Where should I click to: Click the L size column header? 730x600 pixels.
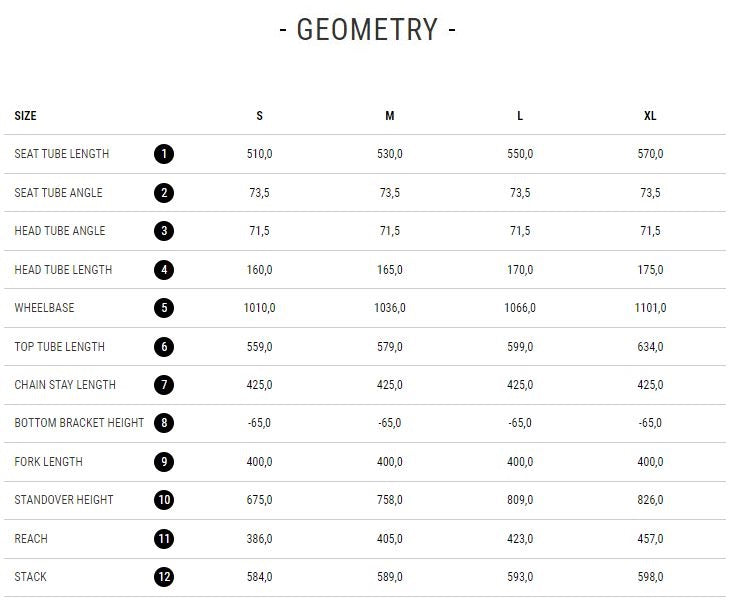point(520,116)
